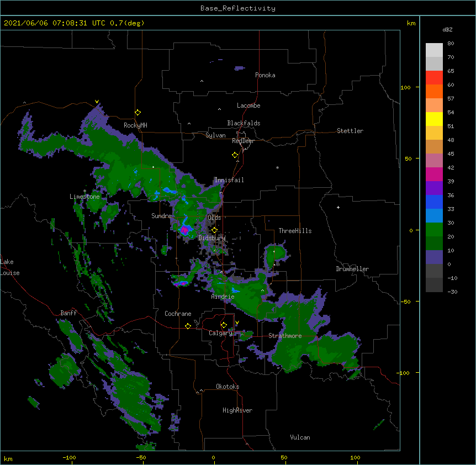Click the Base_Reflectivity title
The height and width of the screenshot is (465, 476).
tap(238, 8)
